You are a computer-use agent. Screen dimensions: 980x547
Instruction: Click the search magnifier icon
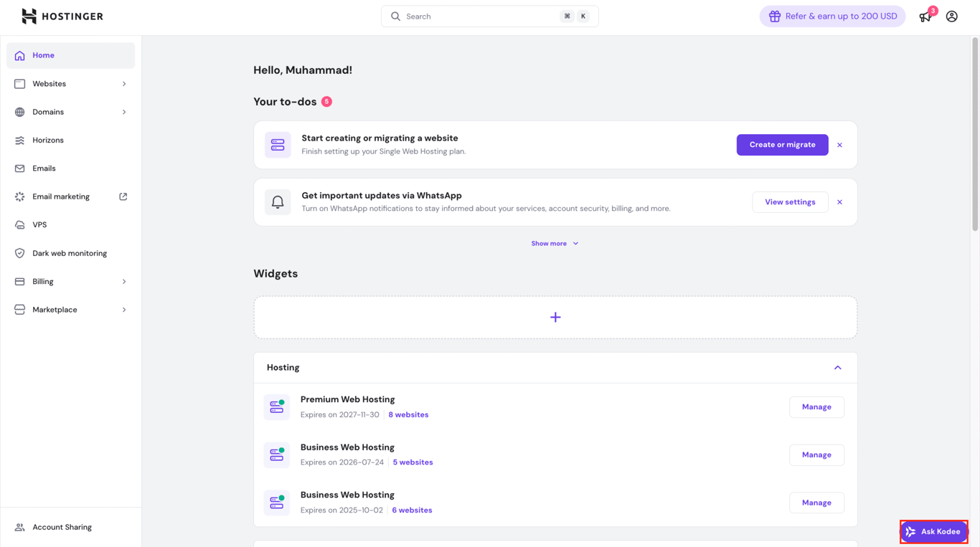pos(395,16)
